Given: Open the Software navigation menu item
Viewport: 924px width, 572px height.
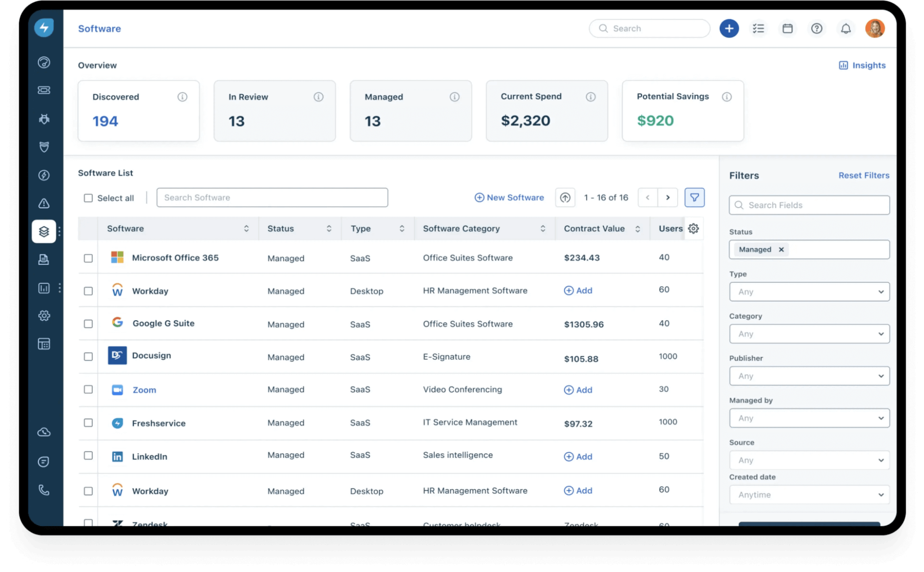Looking at the screenshot, I should pyautogui.click(x=44, y=231).
